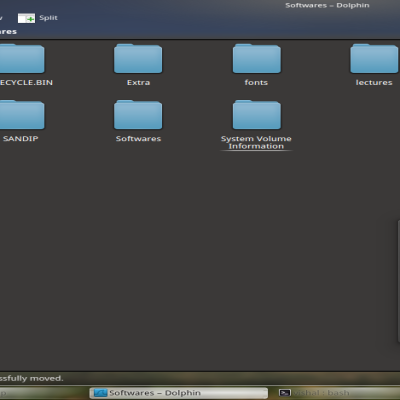Open the lectures folder icon
This screenshot has height=400, width=400.
point(375,59)
